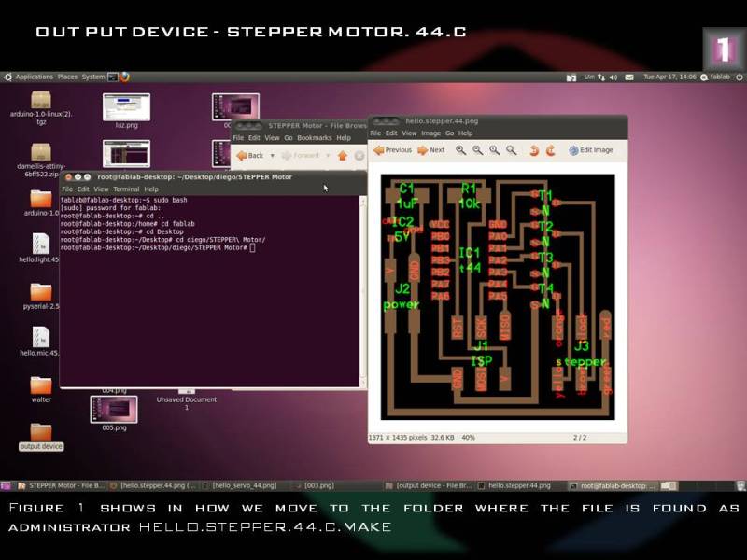Open Applications menu in top panel
Screen dimensions: 747x560
[x=34, y=77]
